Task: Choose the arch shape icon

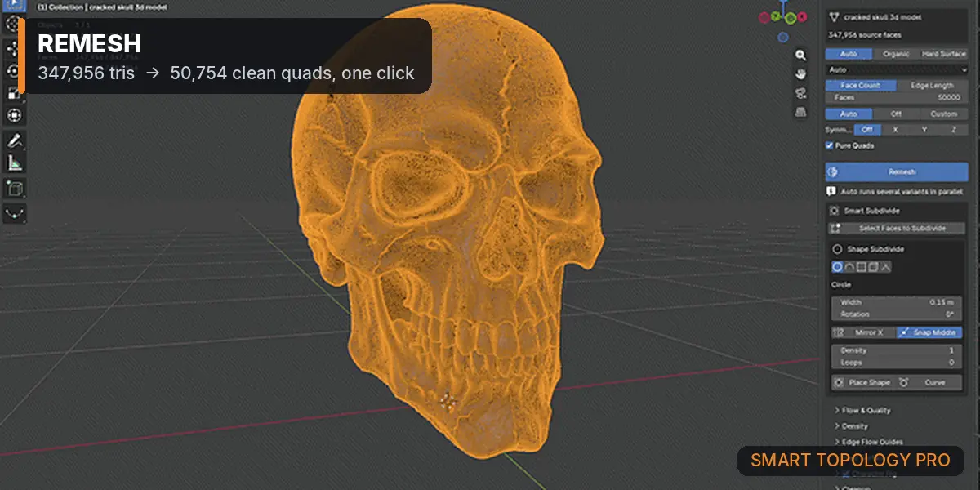Action: [x=849, y=267]
